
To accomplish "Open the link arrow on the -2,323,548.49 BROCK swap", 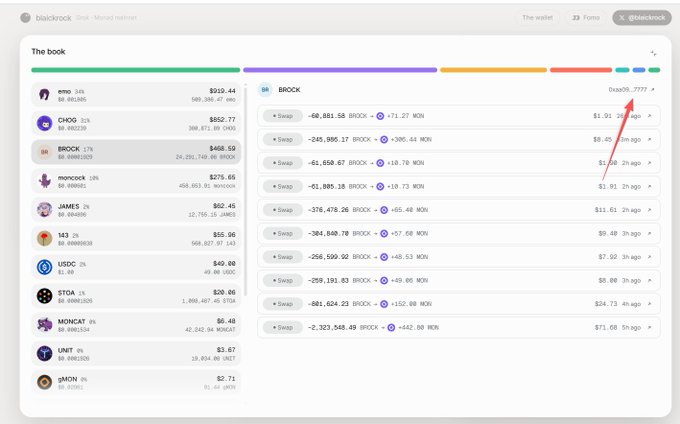I will [650, 327].
